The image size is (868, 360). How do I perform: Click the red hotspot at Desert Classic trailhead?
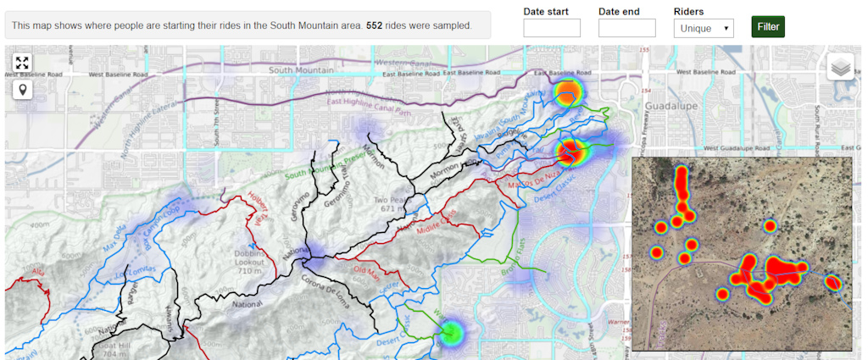click(570, 152)
